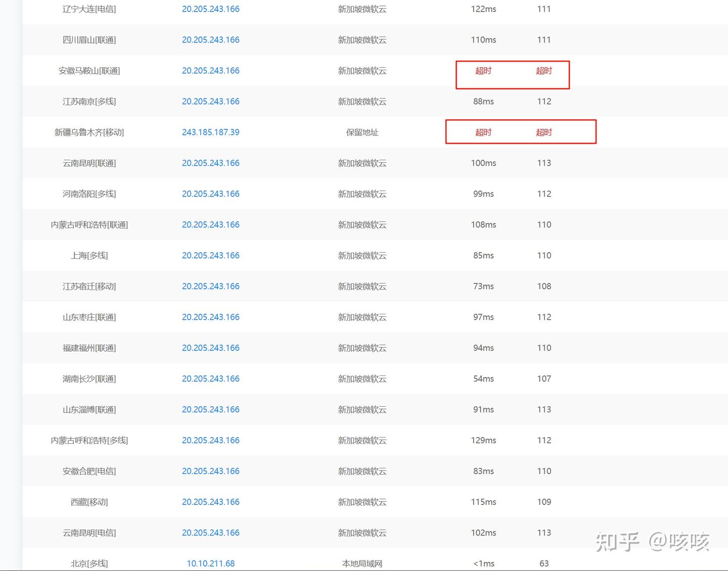Open IP link in 内蒙古呼和浩特[多线] row

[x=211, y=441]
